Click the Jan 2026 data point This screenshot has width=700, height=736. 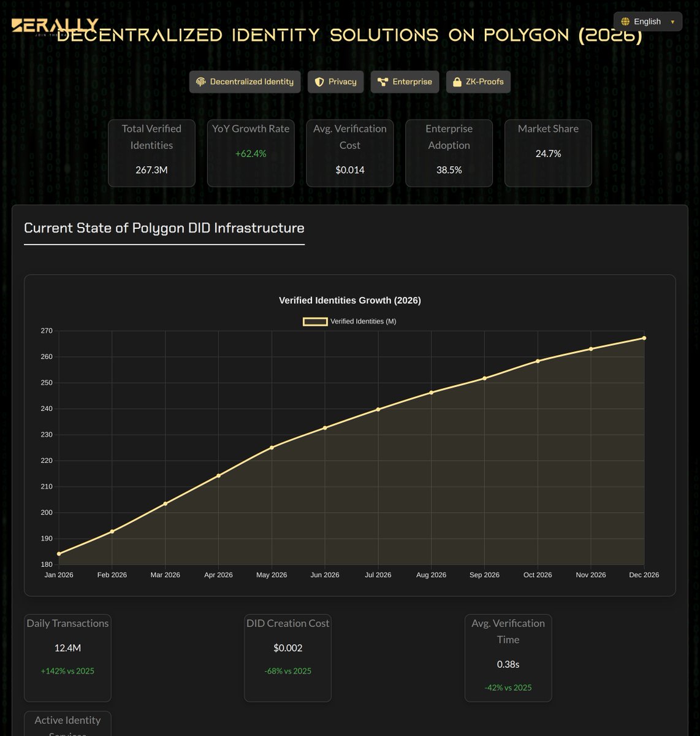click(x=59, y=554)
